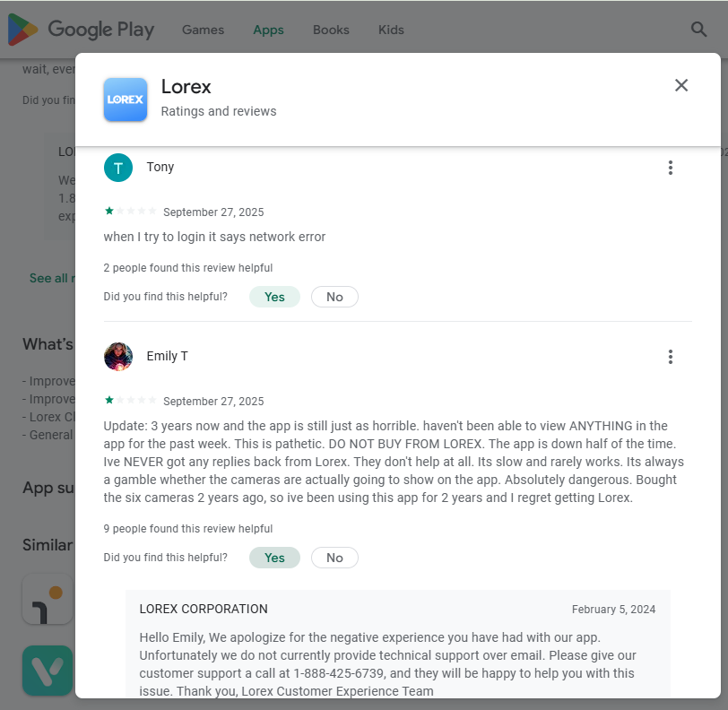This screenshot has width=728, height=710.
Task: Click Tony's teal profile avatar
Action: pos(118,168)
